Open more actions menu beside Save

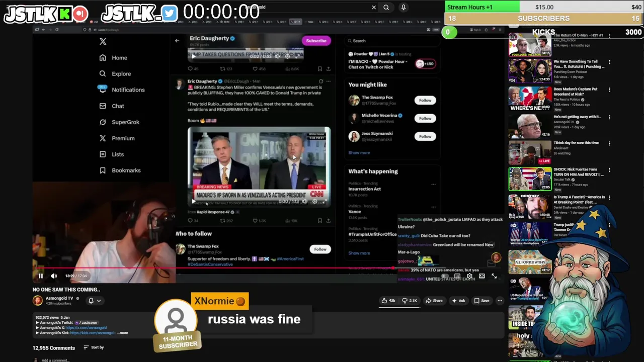coord(500,301)
